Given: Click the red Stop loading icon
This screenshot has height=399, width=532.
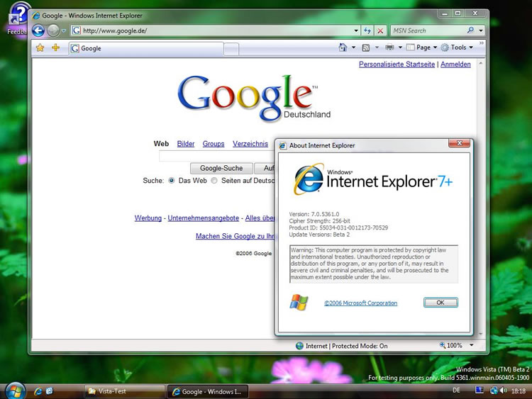Looking at the screenshot, I should tap(380, 30).
